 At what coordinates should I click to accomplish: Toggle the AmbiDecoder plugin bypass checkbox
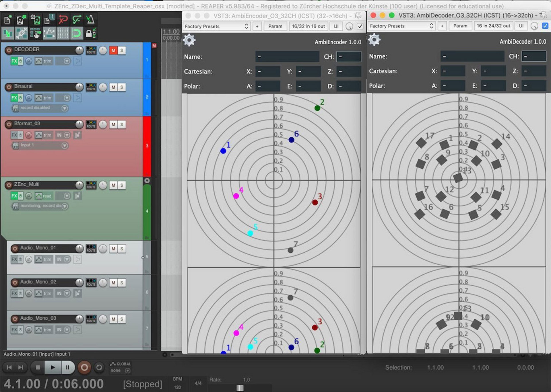(x=545, y=26)
